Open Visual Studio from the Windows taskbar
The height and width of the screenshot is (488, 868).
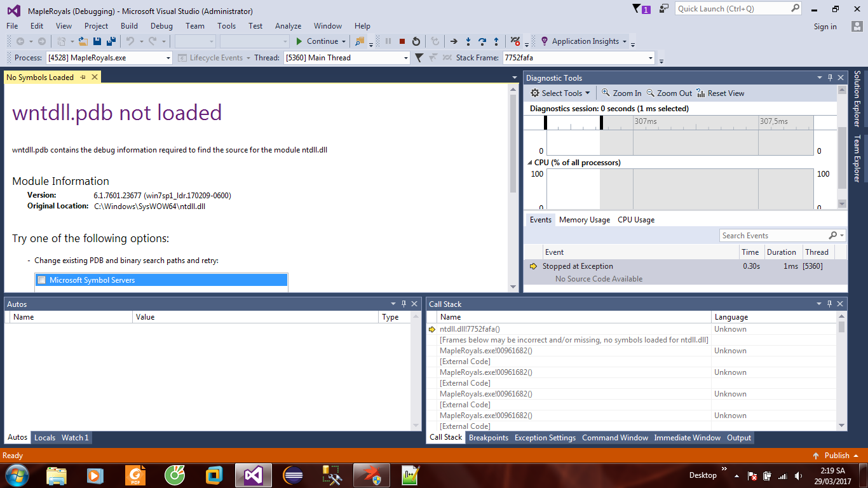253,475
